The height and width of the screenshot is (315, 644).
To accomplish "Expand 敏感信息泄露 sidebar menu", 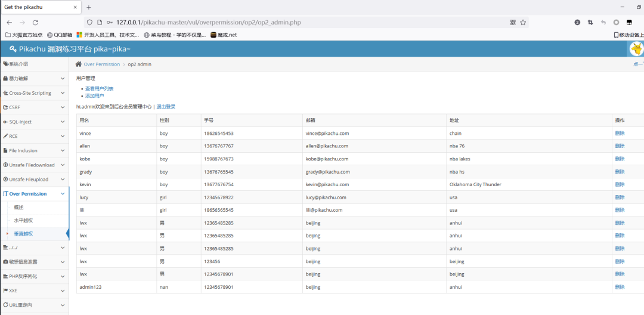I will (35, 262).
